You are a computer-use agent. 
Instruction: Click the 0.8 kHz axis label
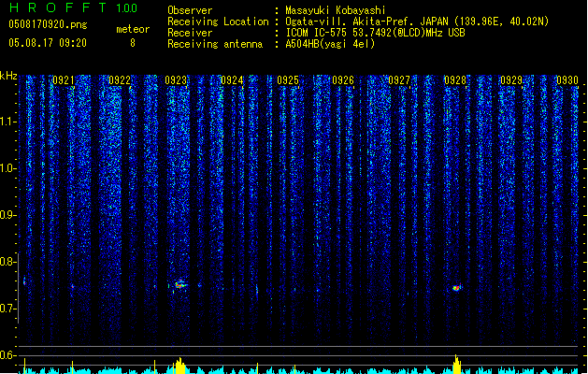tap(7, 262)
